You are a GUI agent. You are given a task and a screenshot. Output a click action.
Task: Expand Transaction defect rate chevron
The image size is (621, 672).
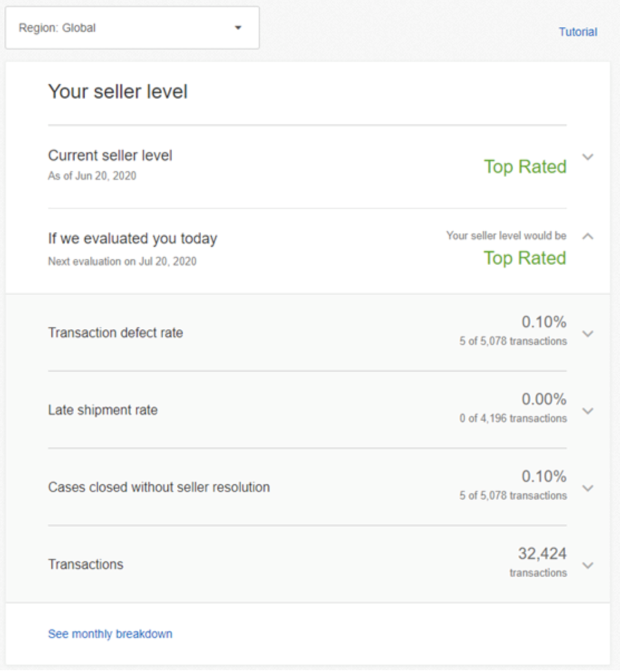[588, 334]
